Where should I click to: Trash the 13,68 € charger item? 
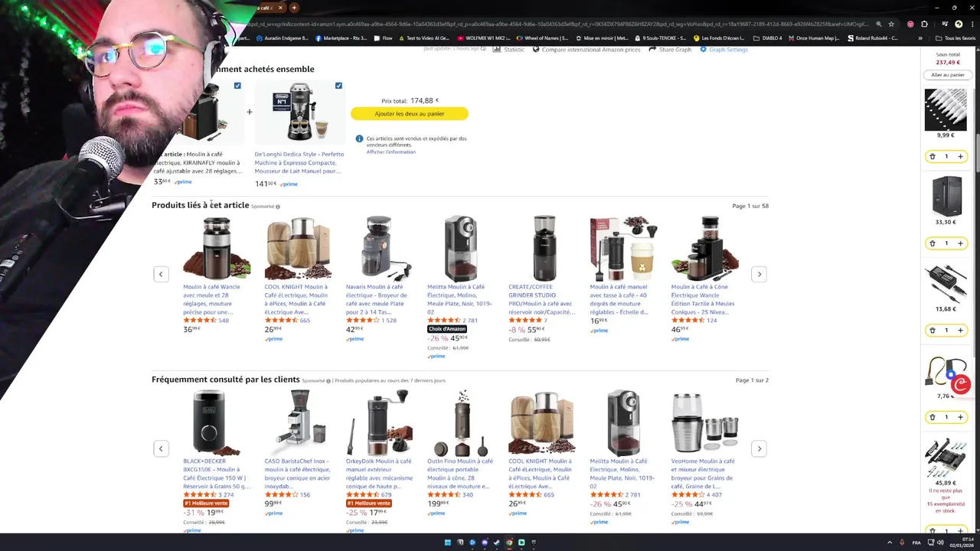(932, 331)
